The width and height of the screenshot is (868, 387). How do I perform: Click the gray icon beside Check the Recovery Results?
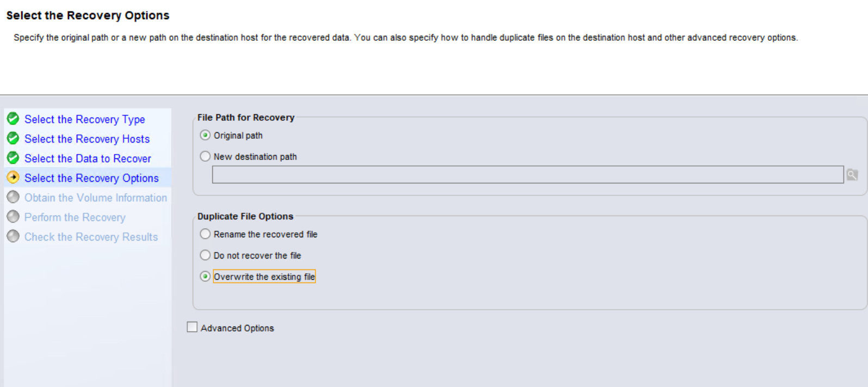pos(13,236)
